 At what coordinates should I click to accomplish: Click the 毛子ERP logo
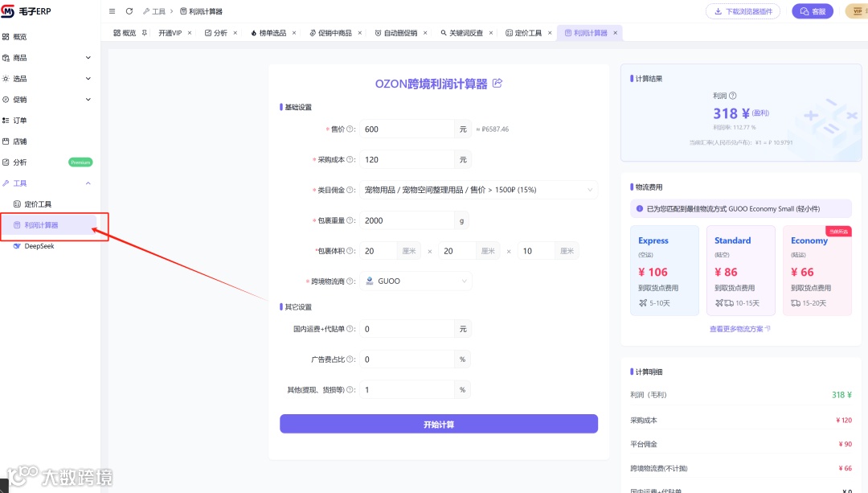tap(26, 11)
